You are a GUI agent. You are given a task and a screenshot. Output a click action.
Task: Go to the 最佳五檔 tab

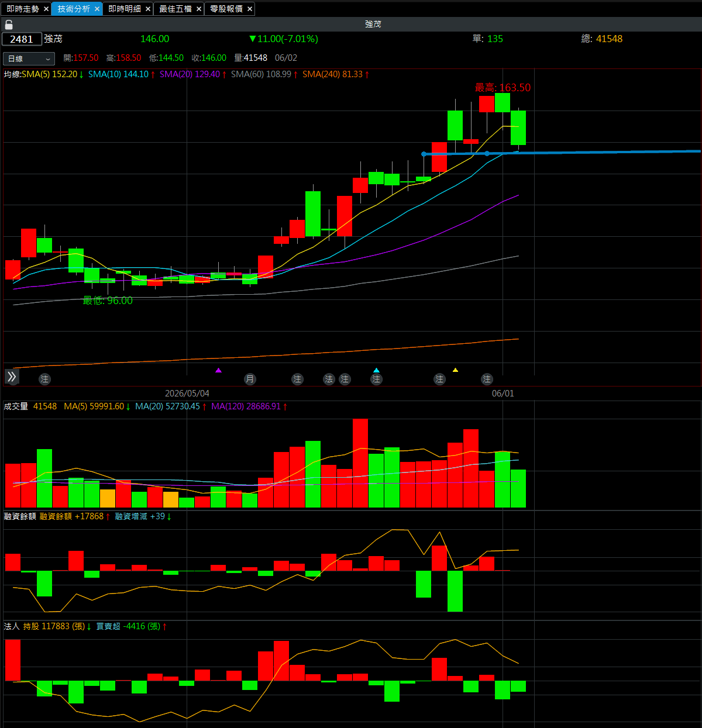coord(175,9)
